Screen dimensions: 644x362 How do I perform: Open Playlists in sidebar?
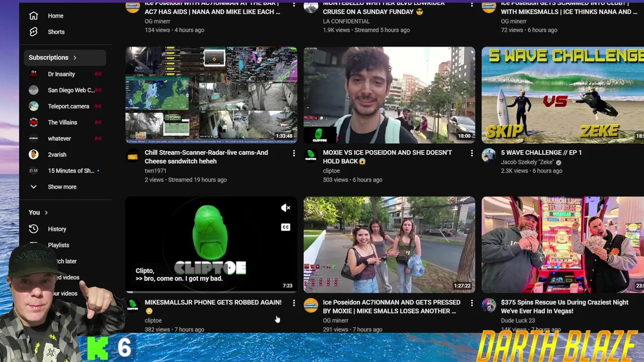pos(58,245)
